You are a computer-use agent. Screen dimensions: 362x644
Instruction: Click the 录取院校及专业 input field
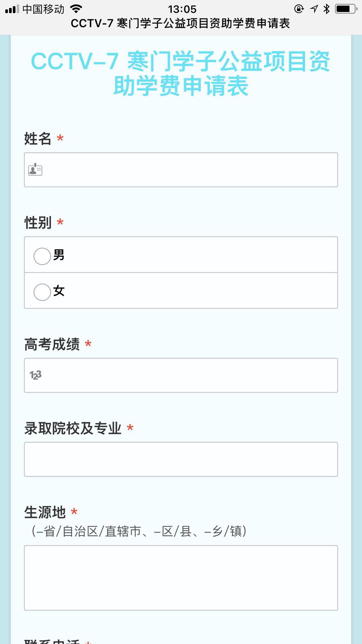[x=181, y=459]
